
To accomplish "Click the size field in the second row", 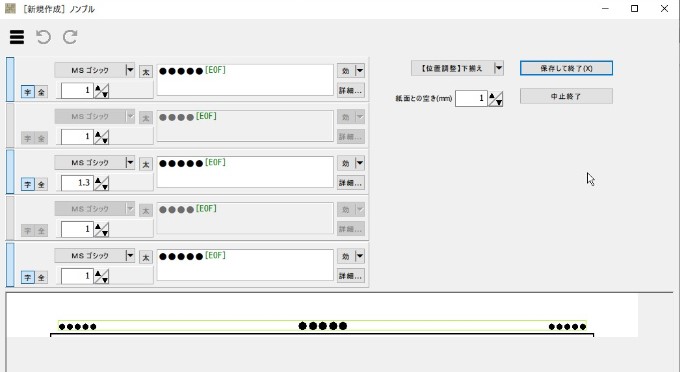I will click(x=77, y=137).
